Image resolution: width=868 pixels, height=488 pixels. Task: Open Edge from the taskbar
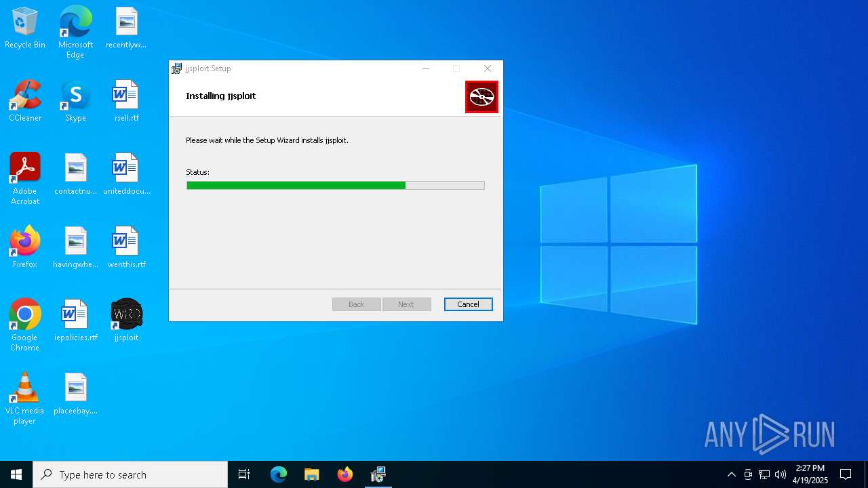(x=279, y=474)
